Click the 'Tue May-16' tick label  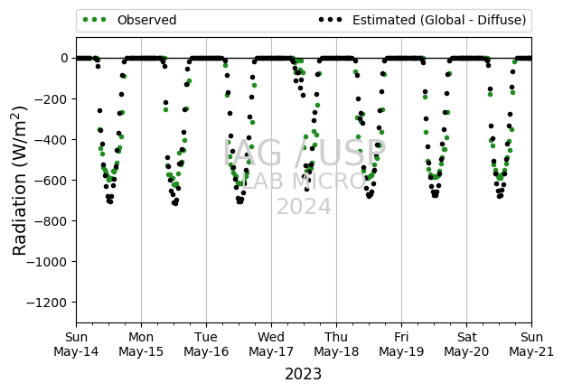pos(206,344)
